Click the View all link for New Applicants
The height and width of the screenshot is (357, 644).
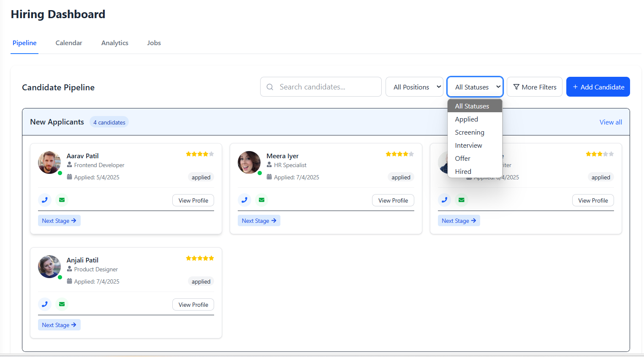tap(611, 122)
